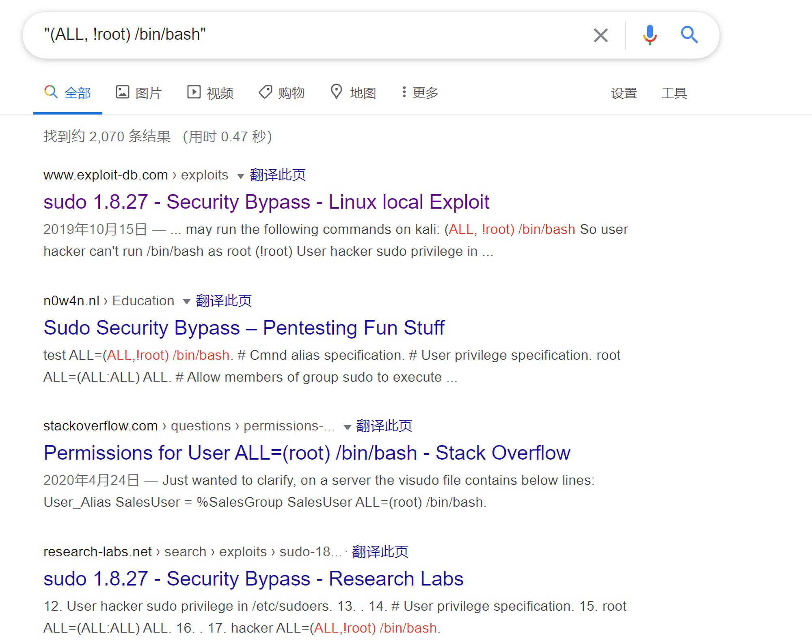Expand dropdown arrow next to n0w4n.nl result
Viewport: 812px width, 644px height.
pyautogui.click(x=187, y=301)
